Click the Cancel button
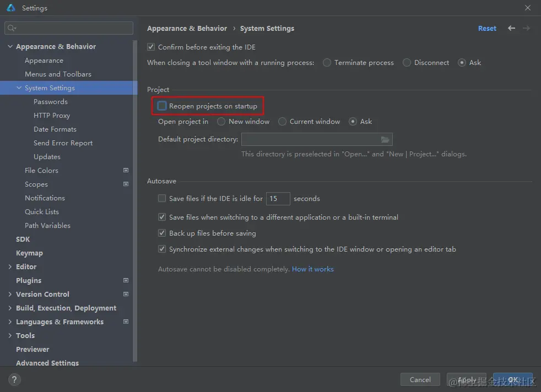Image resolution: width=541 pixels, height=392 pixels. coord(420,379)
